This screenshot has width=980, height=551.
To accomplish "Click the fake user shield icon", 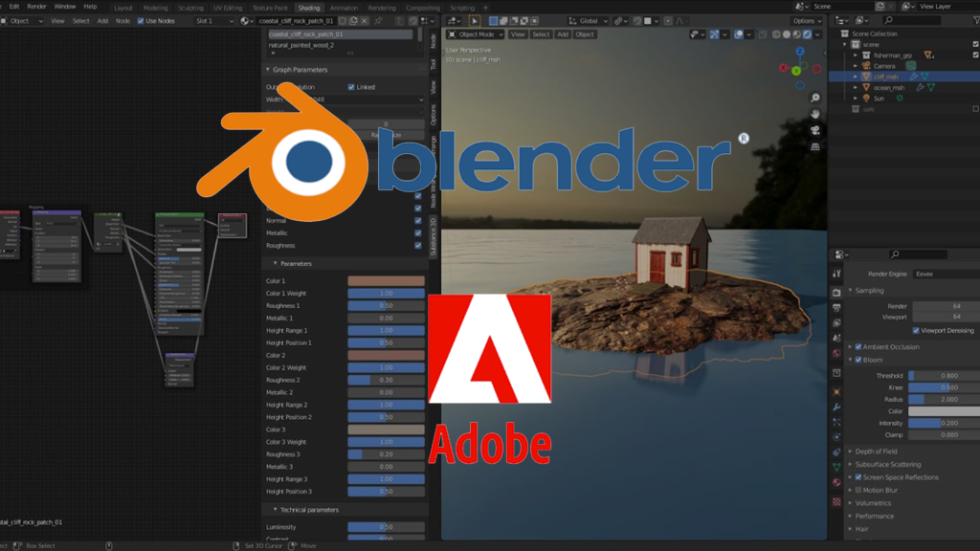I will [343, 21].
